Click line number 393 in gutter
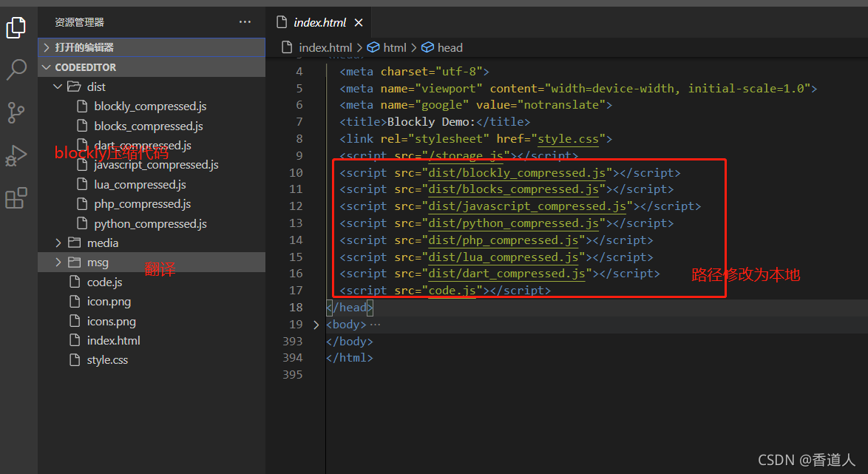The height and width of the screenshot is (474, 868). 293,341
